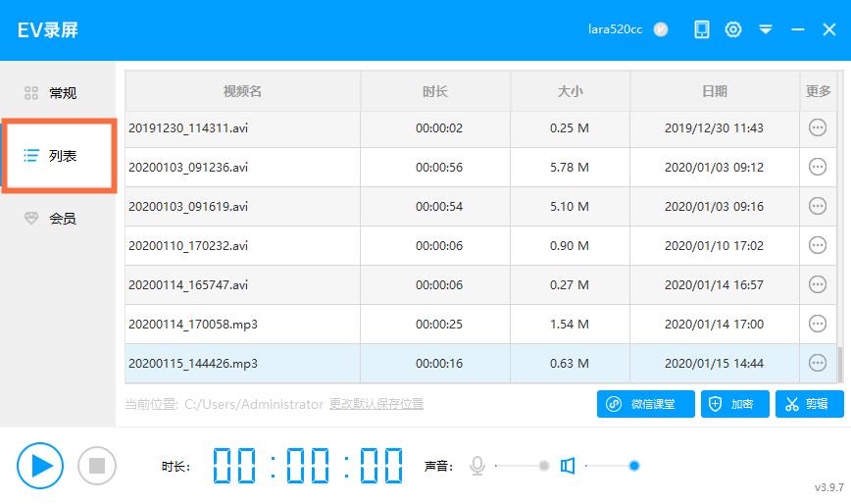851x504 pixels.
Task: Adjust the speaker volume slider handle
Action: click(634, 466)
